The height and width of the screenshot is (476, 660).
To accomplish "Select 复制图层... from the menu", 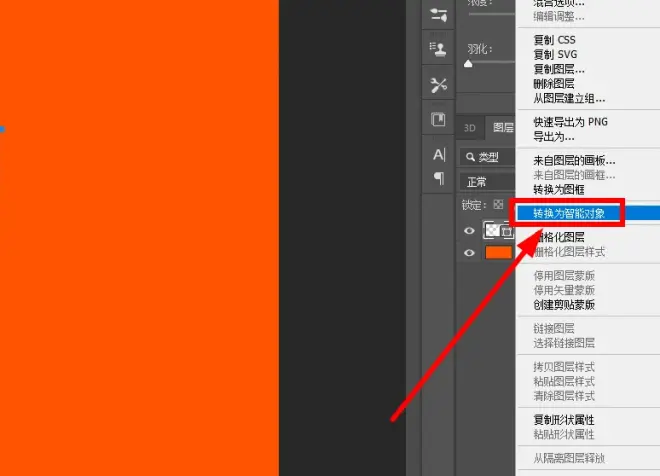I will [x=559, y=69].
